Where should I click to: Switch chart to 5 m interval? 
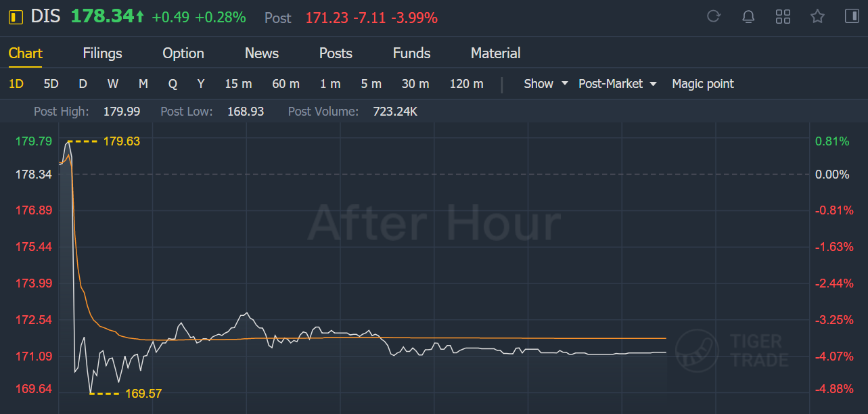[371, 84]
